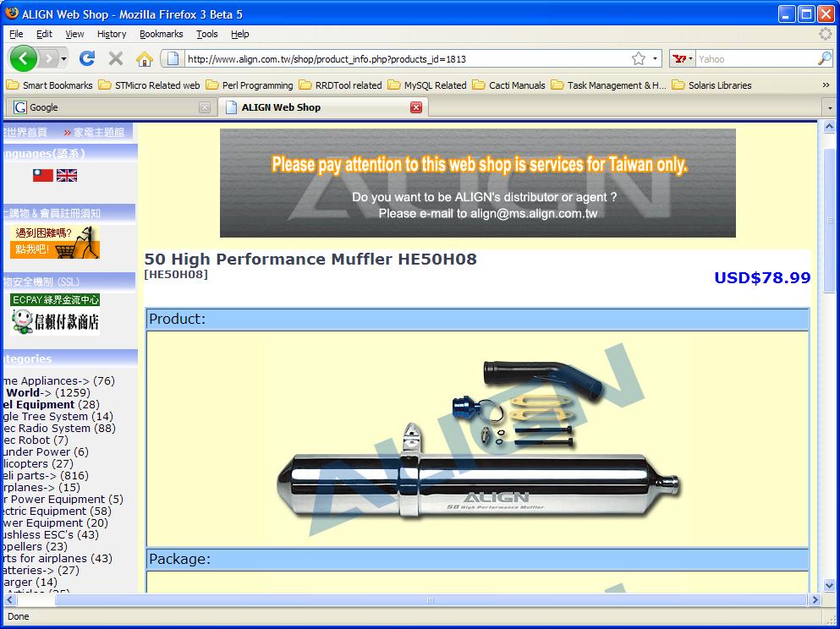Viewport: 840px width, 629px height.
Task: Select the Taiwan flag language icon
Action: tap(43, 175)
